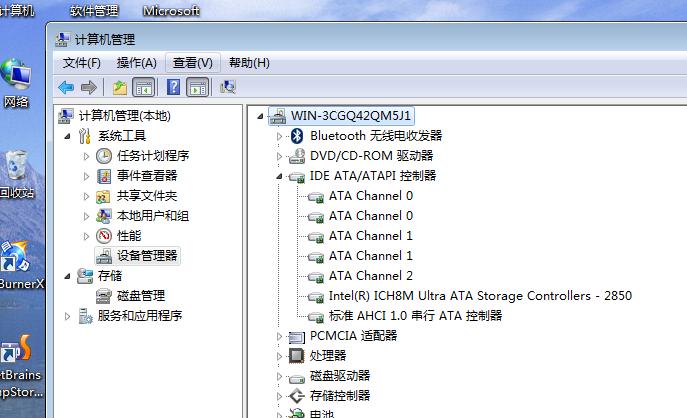Click the Bluetooth 无线电收发器 icon
Image resolution: width=687 pixels, height=418 pixels.
pyautogui.click(x=296, y=136)
